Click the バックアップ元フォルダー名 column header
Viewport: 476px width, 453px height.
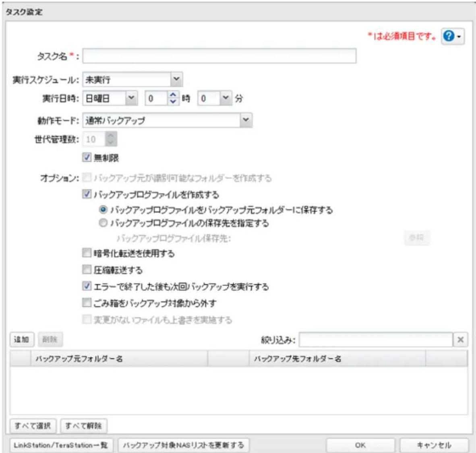(119, 359)
